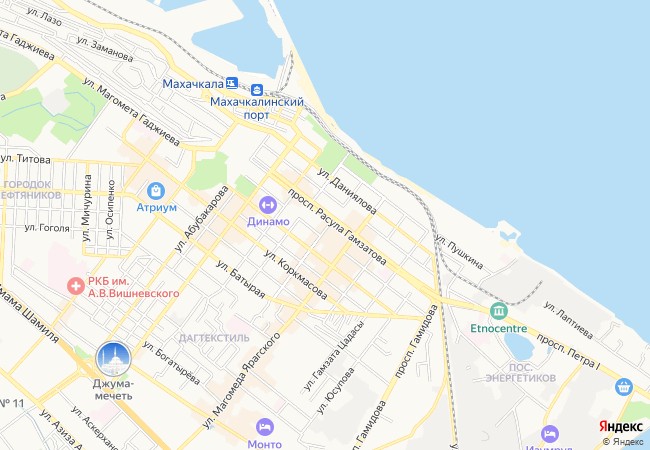Click the shopping basket store icon

(x=623, y=387)
